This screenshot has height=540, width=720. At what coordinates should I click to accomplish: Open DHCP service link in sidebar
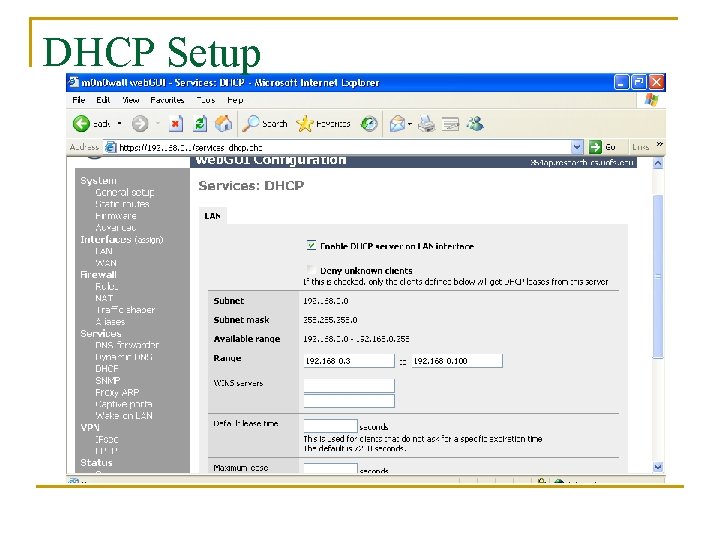pyautogui.click(x=107, y=369)
